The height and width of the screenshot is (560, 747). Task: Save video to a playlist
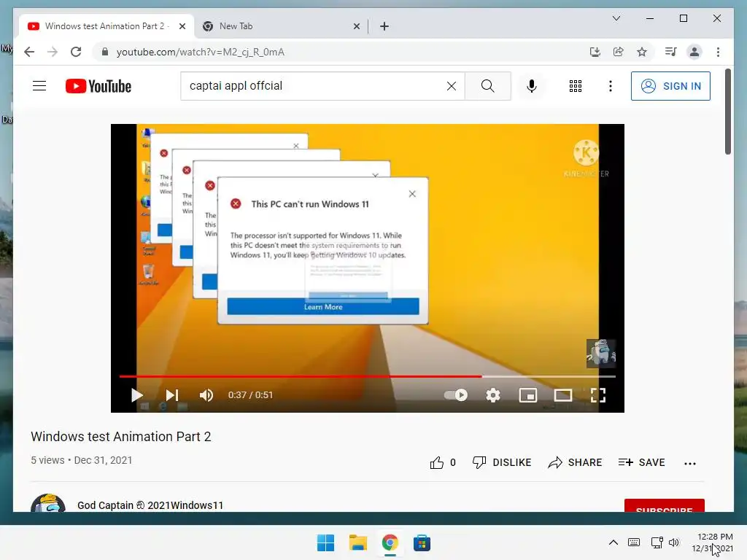pos(641,462)
